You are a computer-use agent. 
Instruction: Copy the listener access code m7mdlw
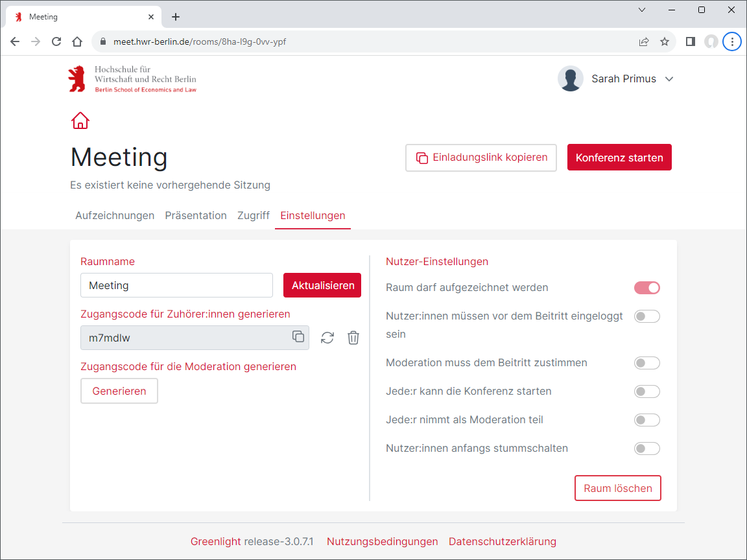[298, 336]
